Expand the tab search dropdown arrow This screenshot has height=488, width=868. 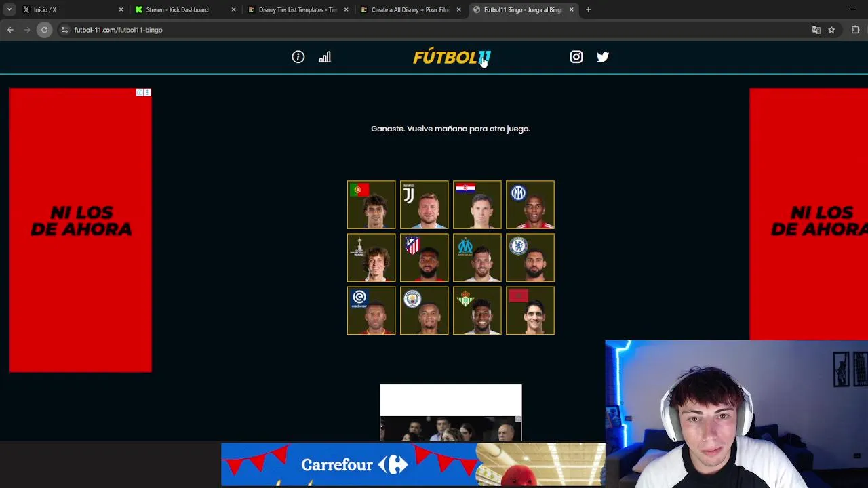[9, 9]
